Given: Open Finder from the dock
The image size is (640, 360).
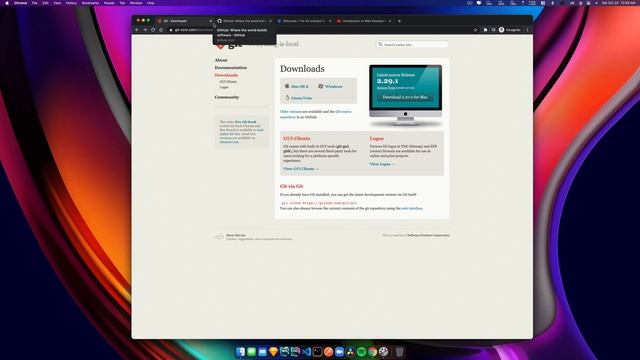Looking at the screenshot, I should pyautogui.click(x=240, y=351).
